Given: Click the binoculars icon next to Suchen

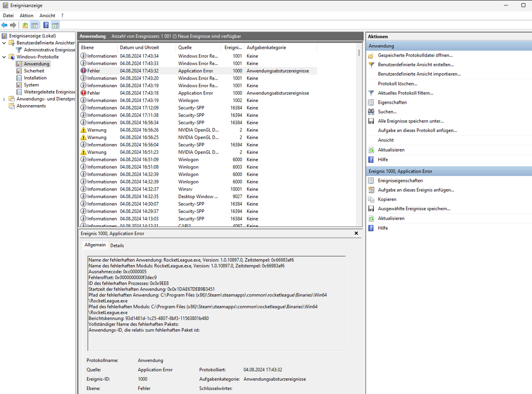Looking at the screenshot, I should (x=371, y=111).
